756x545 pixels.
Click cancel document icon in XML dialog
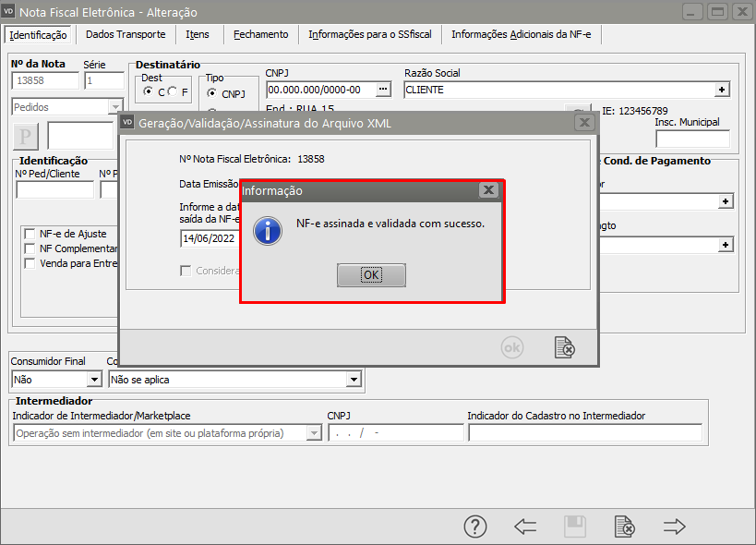click(x=564, y=347)
